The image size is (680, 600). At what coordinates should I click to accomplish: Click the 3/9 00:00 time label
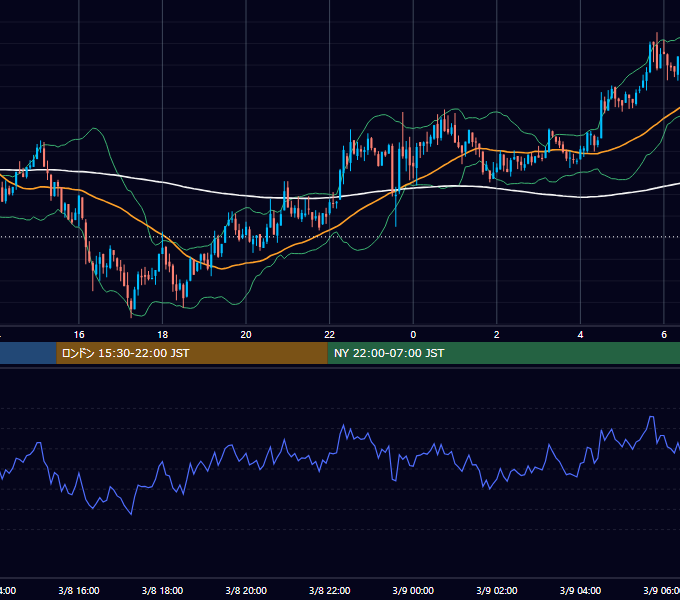point(413,591)
